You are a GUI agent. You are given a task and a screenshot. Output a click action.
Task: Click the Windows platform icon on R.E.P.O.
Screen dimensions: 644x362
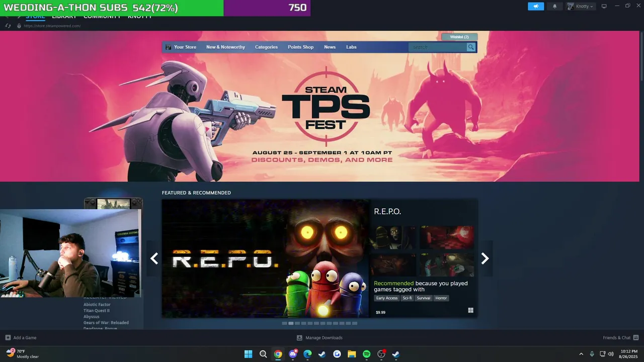471,310
